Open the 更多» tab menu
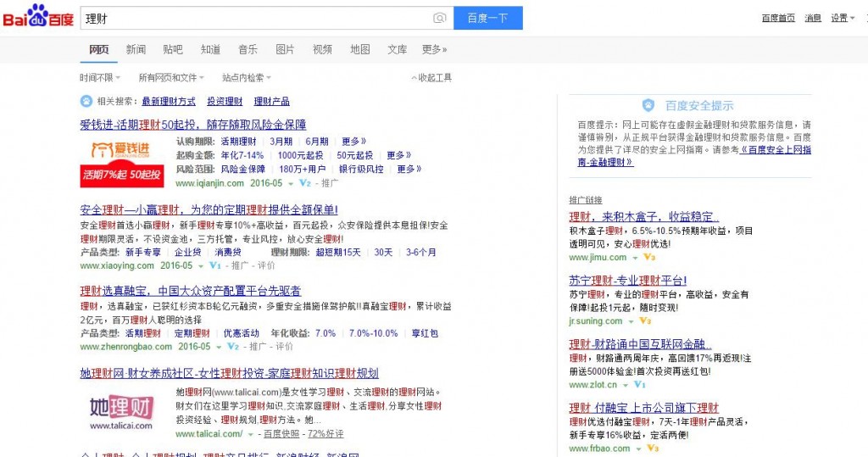The height and width of the screenshot is (457, 868). 435,49
